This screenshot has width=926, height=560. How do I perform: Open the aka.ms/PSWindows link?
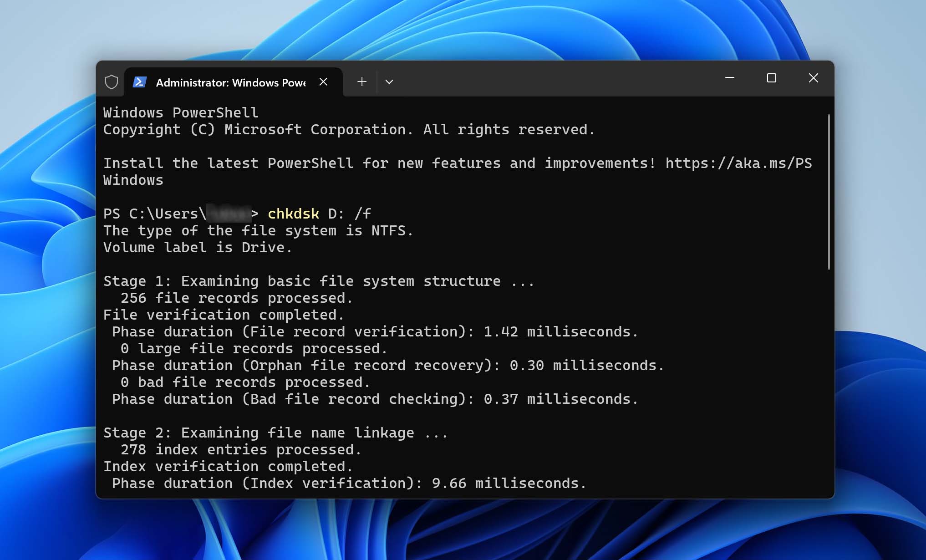point(738,163)
